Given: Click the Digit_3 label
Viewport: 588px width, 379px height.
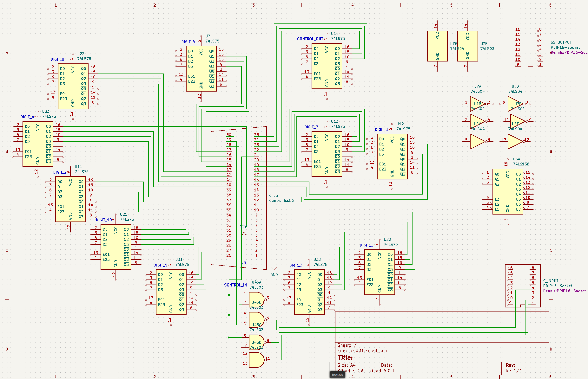Looking at the screenshot, I should pos(296,265).
